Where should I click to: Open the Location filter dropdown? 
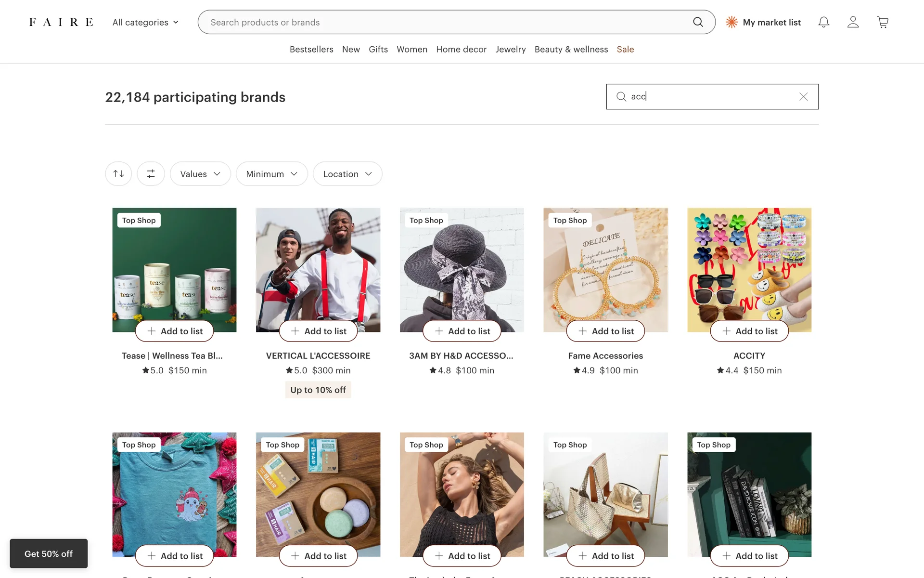(x=347, y=174)
